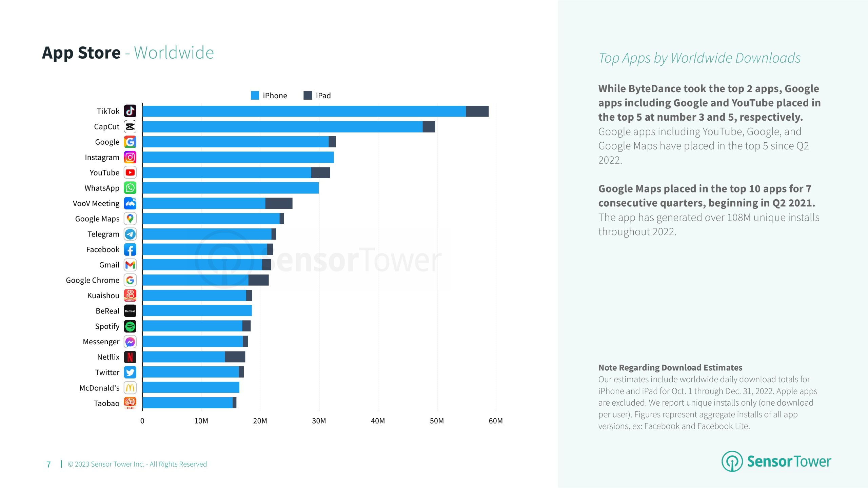Screen dimensions: 868x488
Task: Select the Telegram paper-plane icon
Action: click(x=130, y=234)
